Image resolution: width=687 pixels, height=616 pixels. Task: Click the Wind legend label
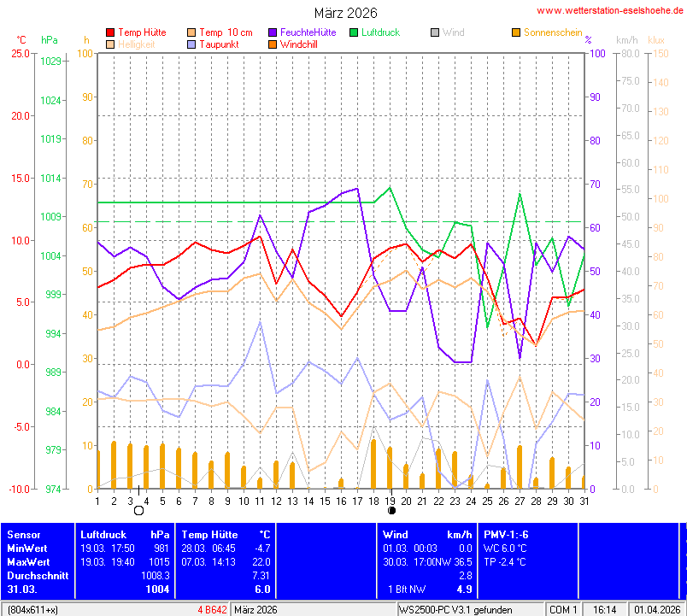(x=454, y=32)
